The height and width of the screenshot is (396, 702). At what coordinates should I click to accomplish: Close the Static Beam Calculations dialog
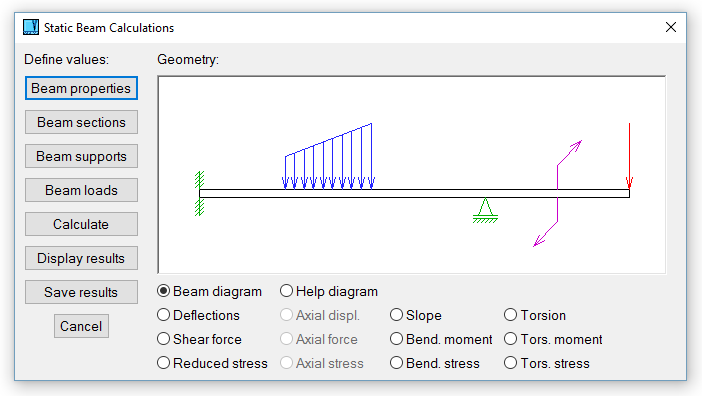(671, 27)
